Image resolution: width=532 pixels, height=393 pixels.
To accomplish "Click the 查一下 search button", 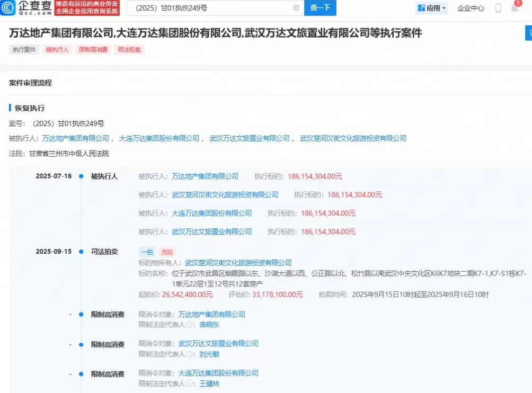I will 320,8.
